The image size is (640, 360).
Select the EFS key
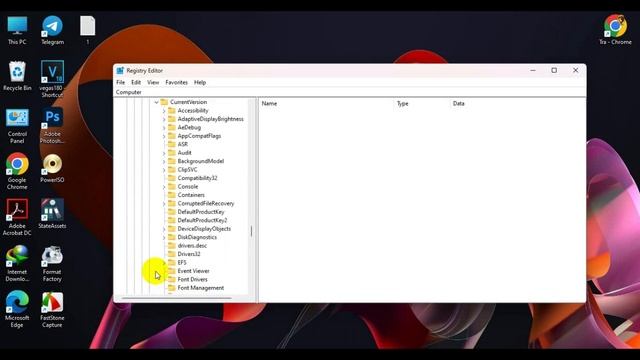tap(182, 262)
